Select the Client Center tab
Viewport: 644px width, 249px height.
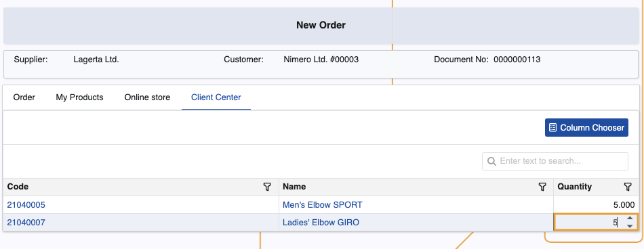click(216, 97)
